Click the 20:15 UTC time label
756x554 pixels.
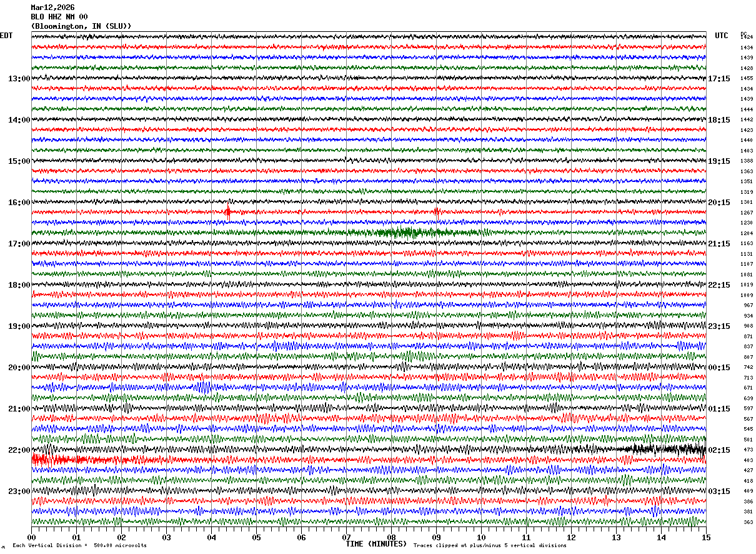719,203
